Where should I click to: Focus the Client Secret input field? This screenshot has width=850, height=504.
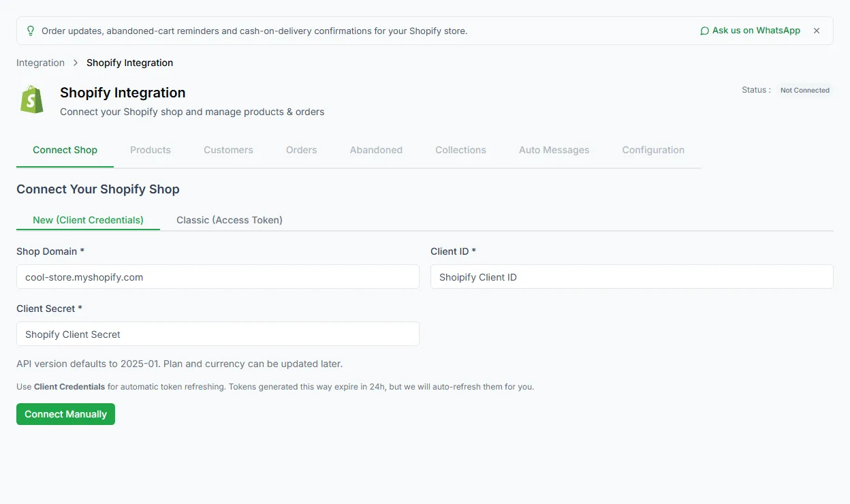218,334
